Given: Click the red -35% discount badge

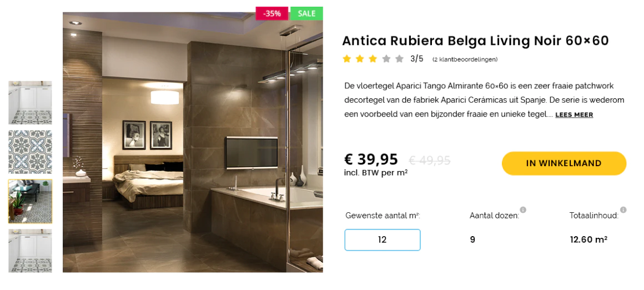Looking at the screenshot, I should (272, 13).
